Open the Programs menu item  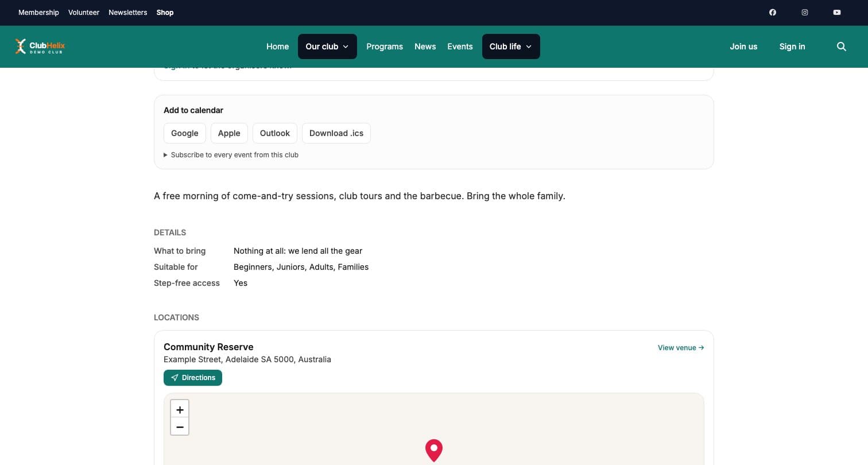tap(385, 46)
